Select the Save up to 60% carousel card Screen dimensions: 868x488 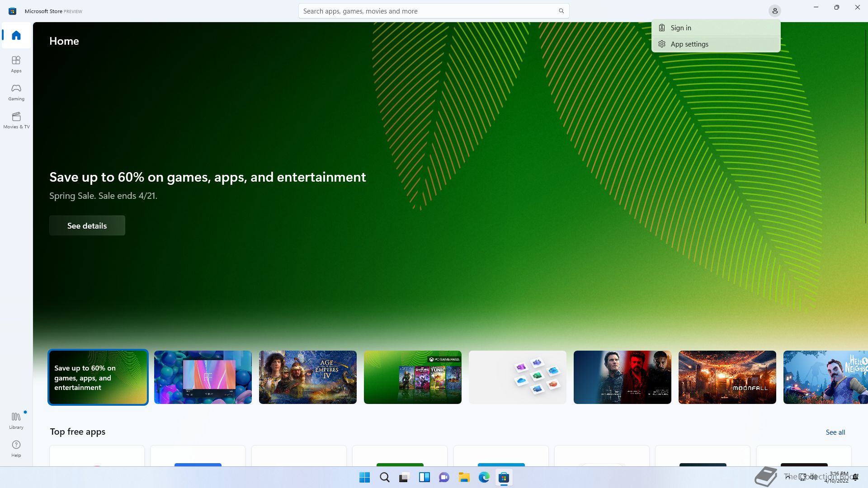(98, 377)
